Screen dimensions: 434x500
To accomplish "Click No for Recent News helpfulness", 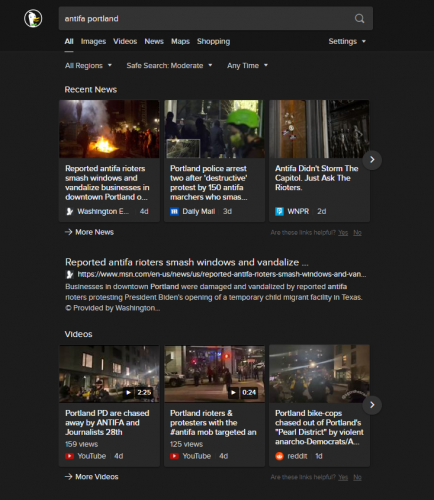I will point(357,233).
